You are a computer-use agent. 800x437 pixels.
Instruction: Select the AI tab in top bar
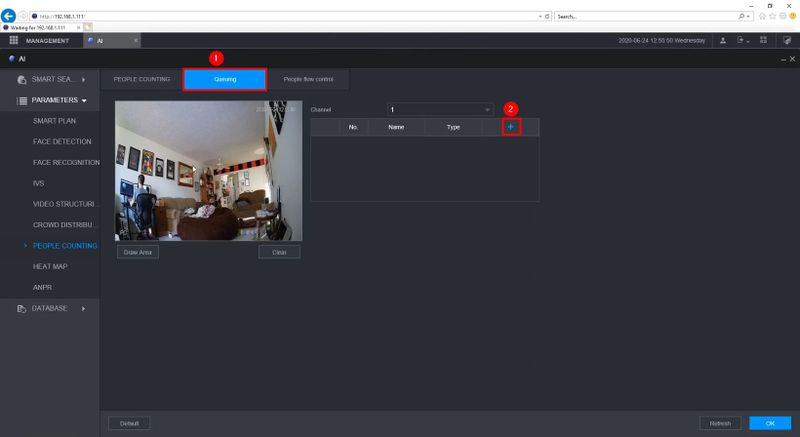tap(111, 41)
